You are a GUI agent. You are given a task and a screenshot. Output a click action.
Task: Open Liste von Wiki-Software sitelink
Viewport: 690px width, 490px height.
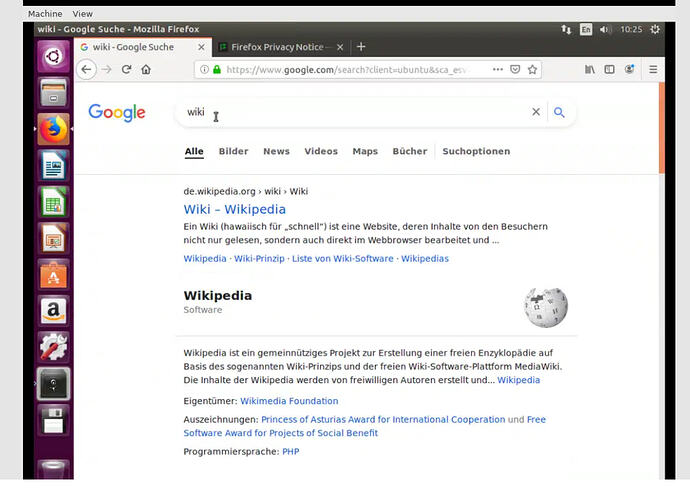click(343, 259)
